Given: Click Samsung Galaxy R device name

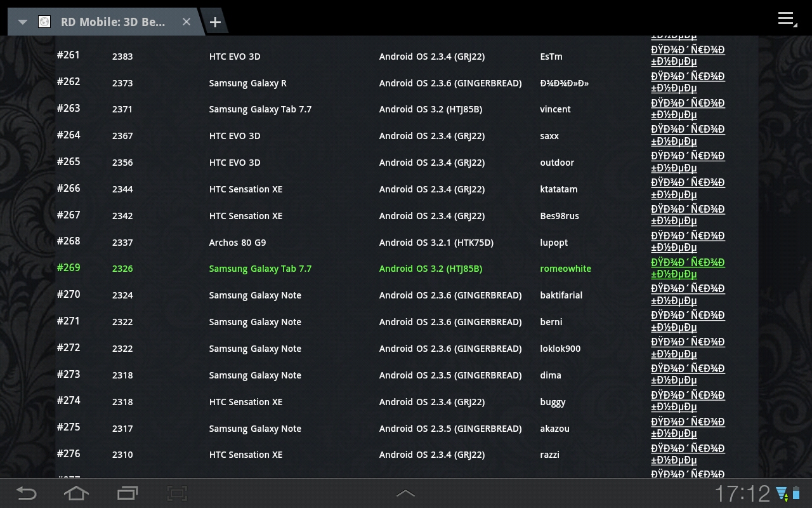Looking at the screenshot, I should [248, 83].
